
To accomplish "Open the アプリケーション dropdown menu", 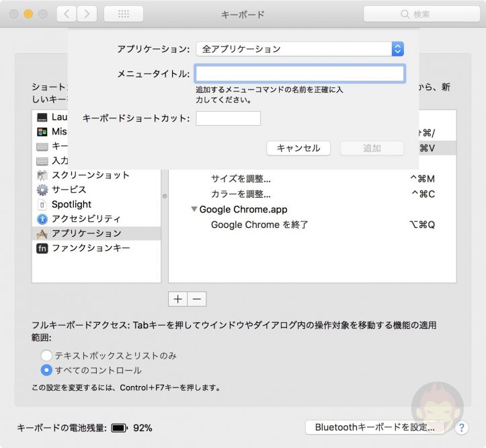I will click(x=300, y=48).
